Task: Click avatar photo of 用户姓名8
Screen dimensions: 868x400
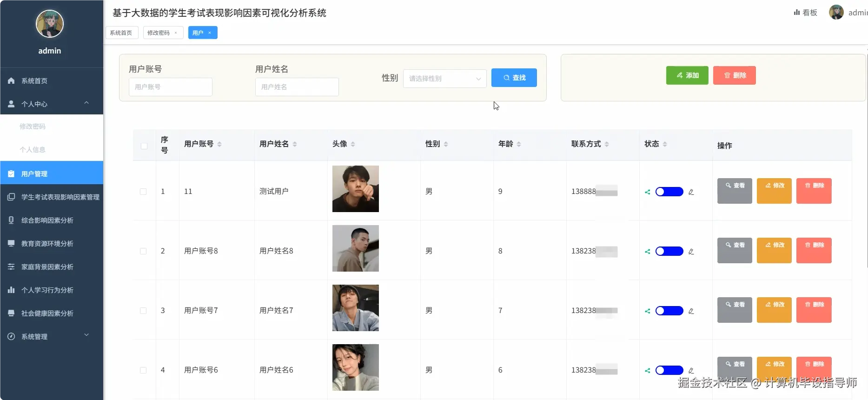Action: pyautogui.click(x=356, y=248)
